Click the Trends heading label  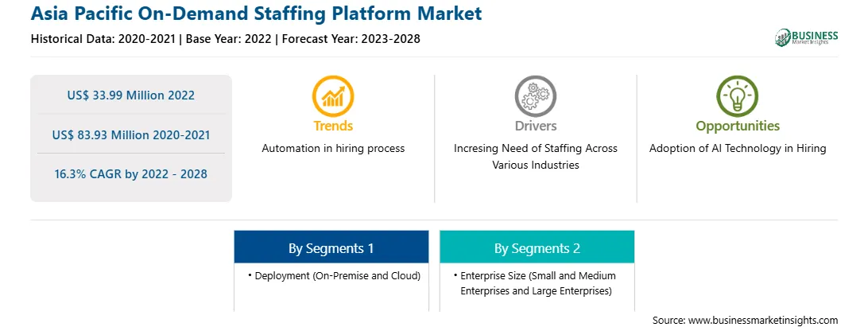tap(333, 126)
